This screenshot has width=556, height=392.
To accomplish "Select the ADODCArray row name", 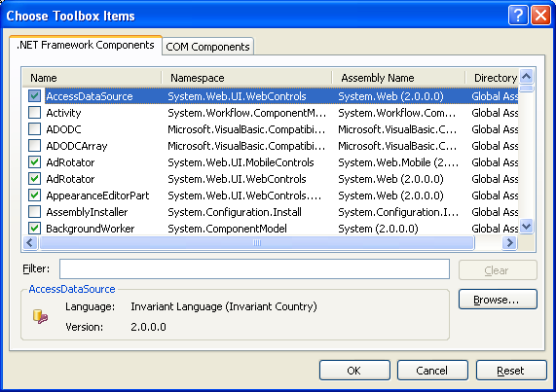I will 77,146.
